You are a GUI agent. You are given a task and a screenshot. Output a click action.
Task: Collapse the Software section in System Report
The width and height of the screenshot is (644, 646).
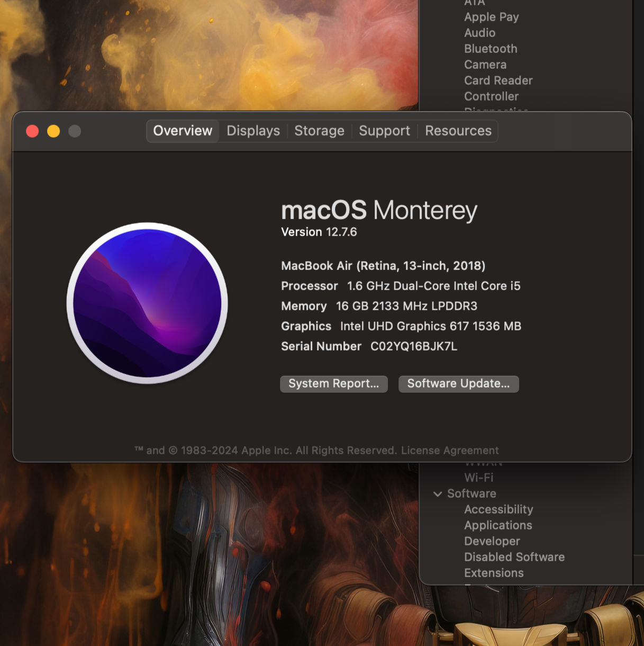[438, 494]
